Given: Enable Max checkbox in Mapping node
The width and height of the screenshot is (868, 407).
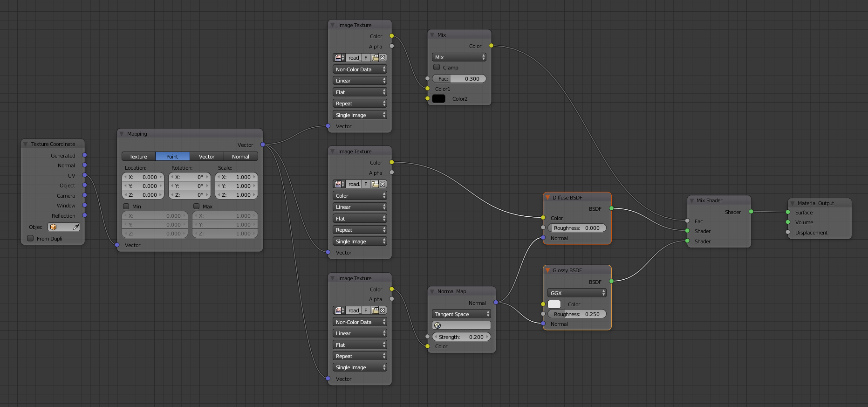Looking at the screenshot, I should point(196,206).
